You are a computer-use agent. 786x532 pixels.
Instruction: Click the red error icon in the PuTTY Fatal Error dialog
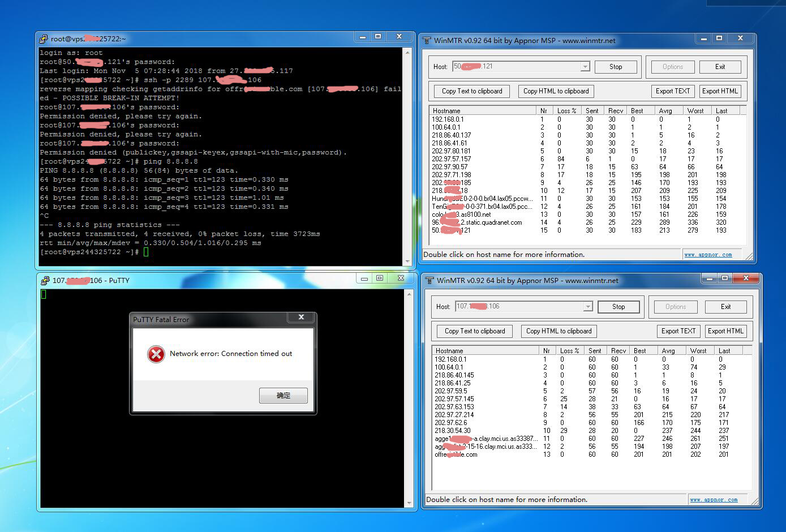click(x=156, y=354)
